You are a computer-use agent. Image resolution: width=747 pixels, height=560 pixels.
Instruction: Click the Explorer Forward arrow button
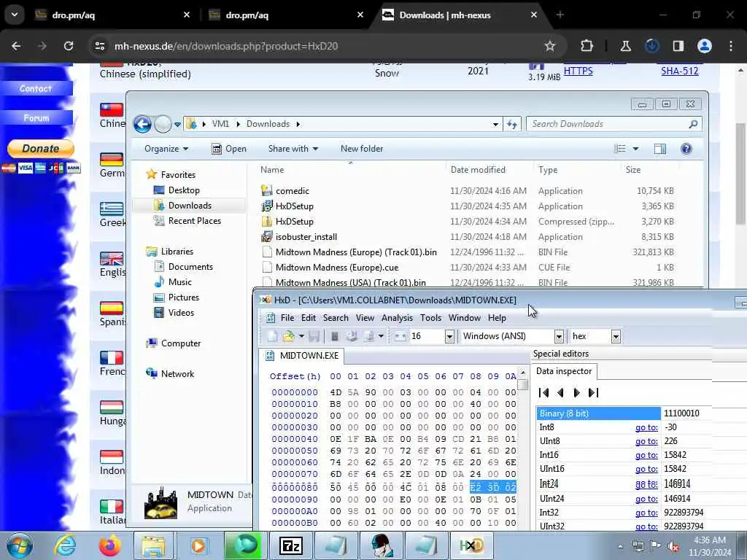[x=163, y=124]
